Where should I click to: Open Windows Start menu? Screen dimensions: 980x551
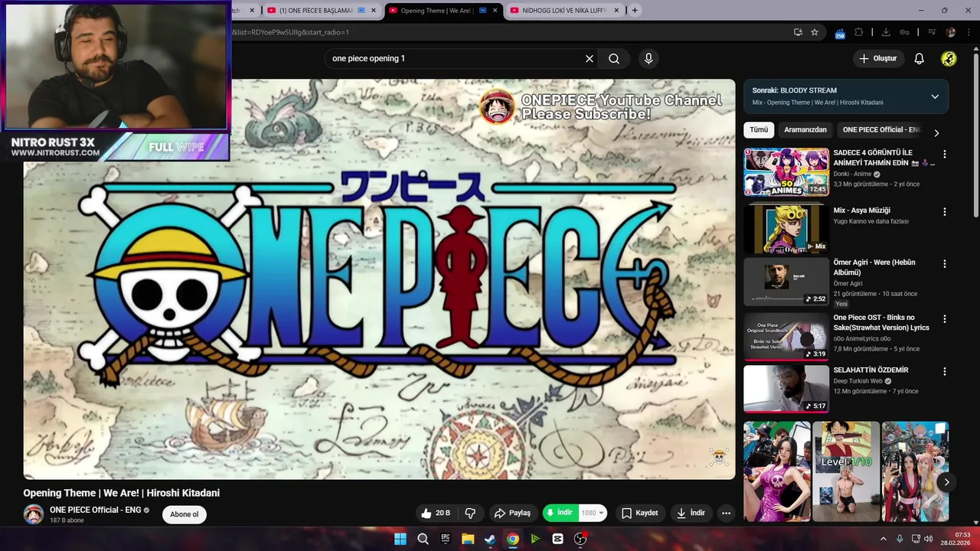click(x=400, y=539)
